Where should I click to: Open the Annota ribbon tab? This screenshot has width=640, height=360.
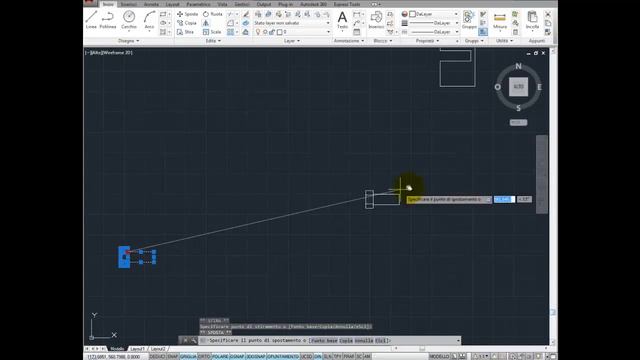pyautogui.click(x=151, y=4)
